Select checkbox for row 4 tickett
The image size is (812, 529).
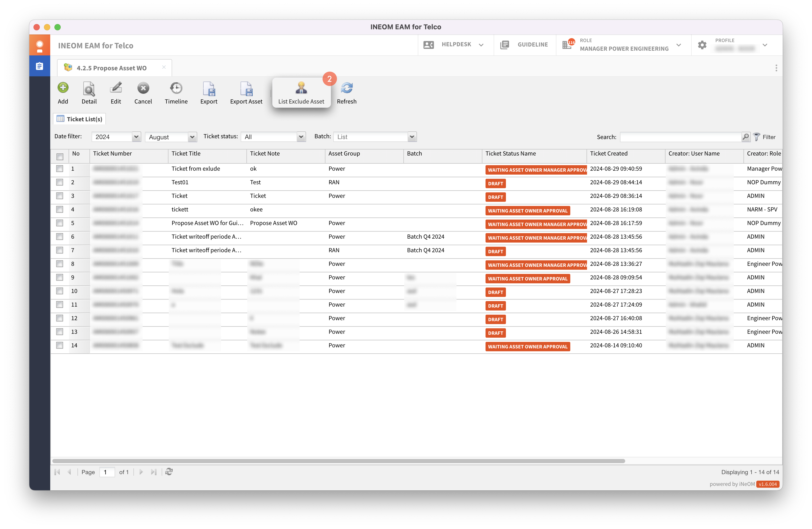60,209
